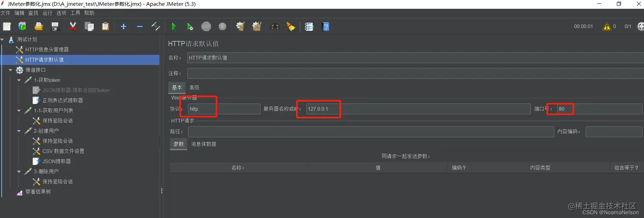Click the Toggle enable/disable toolbar icon
The image size is (644, 218).
coord(156,26)
